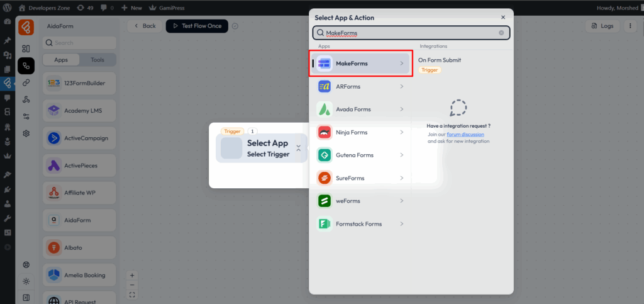
Task: Expand the trigger node chevron
Action: tap(299, 149)
